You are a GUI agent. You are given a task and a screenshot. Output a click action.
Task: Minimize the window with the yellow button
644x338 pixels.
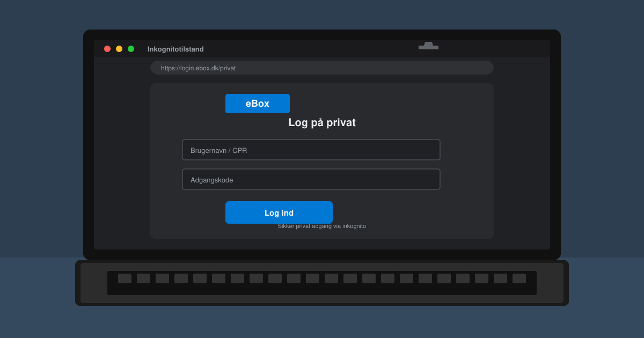pos(119,49)
